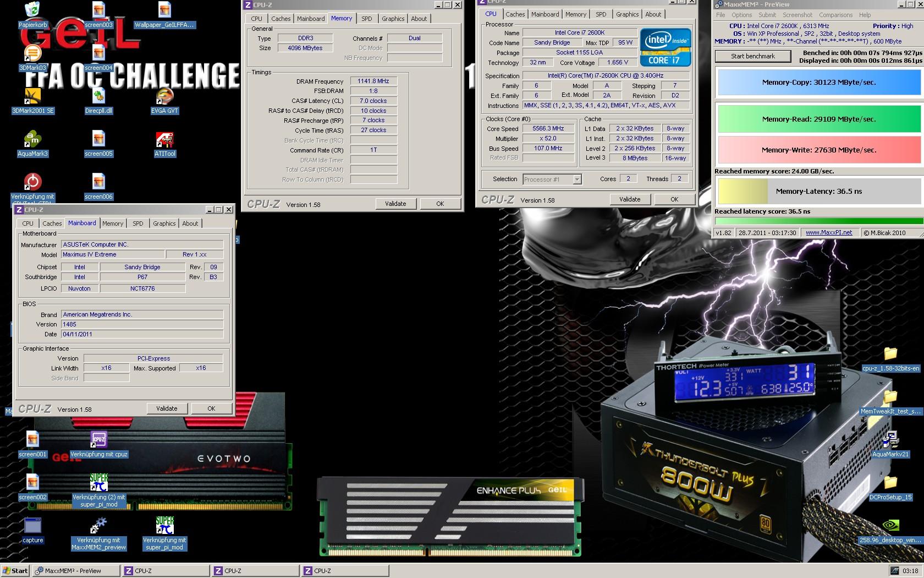Open the screen004 desktop file

pyautogui.click(x=98, y=53)
